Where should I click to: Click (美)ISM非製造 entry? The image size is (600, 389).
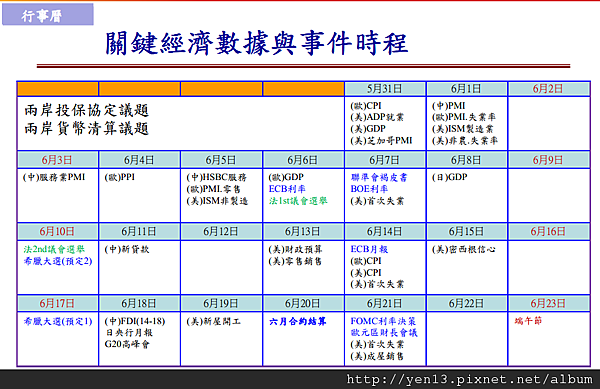[x=217, y=201]
